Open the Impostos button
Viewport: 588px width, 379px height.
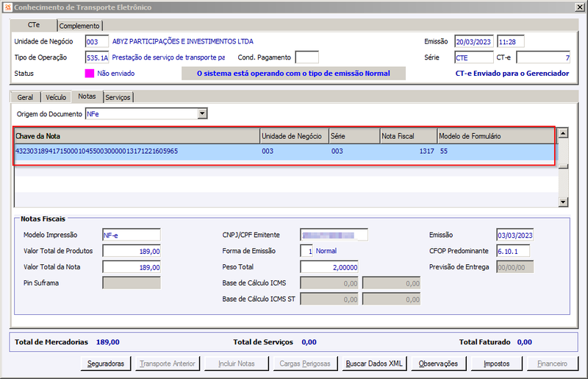[x=497, y=364]
